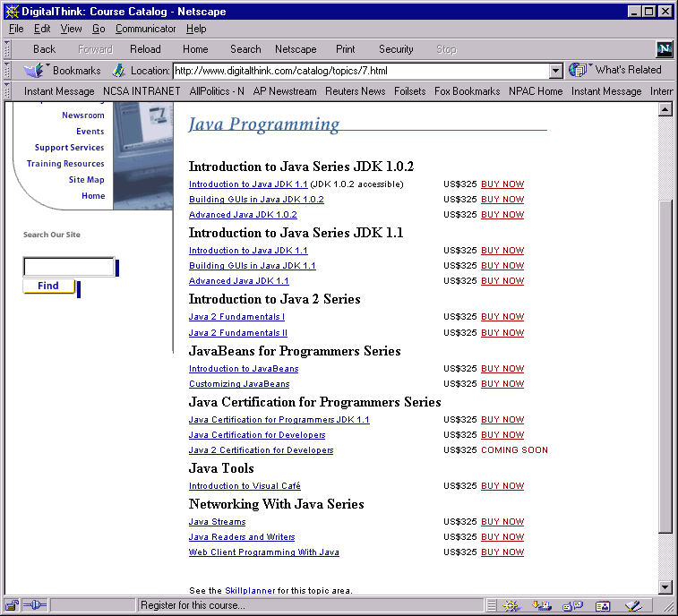Open the Java Readers and Writers link
Screen dimensions: 678x616
[x=242, y=537]
